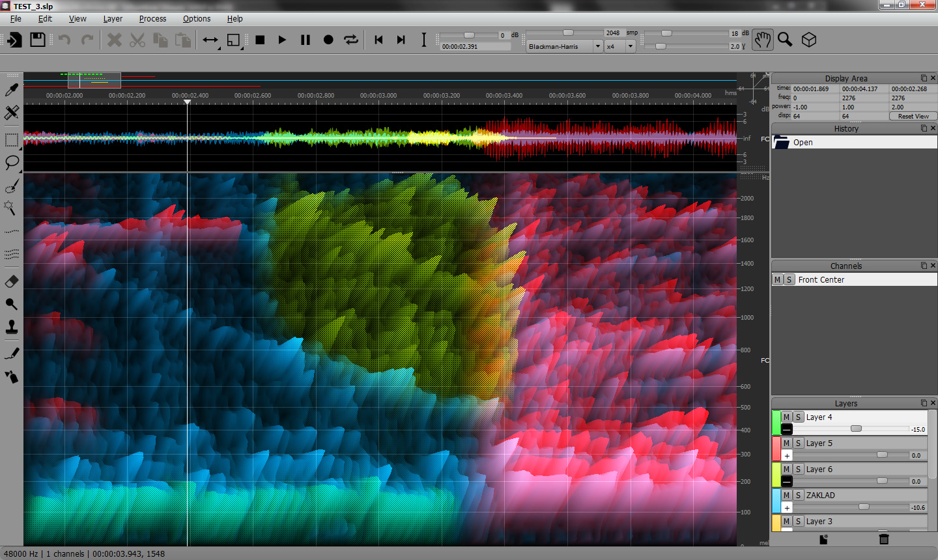Screen dimensions: 938x560
Task: Select the eyedropper tool
Action: click(x=12, y=89)
